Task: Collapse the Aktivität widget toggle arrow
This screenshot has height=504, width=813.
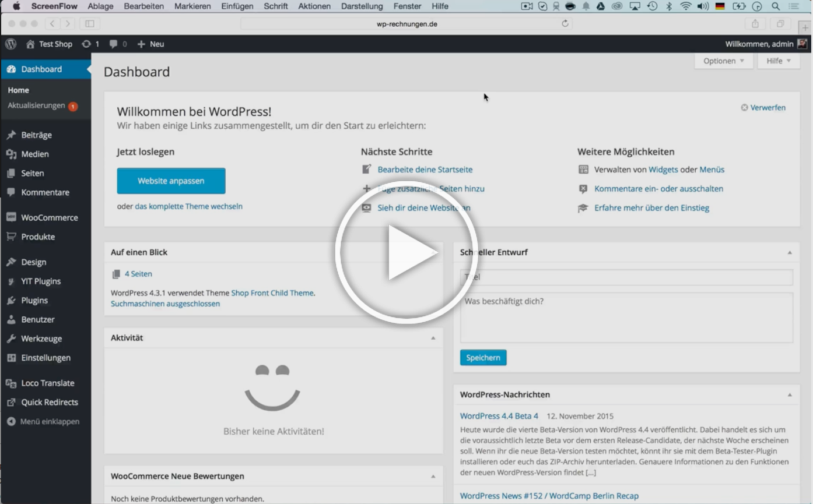Action: point(433,338)
